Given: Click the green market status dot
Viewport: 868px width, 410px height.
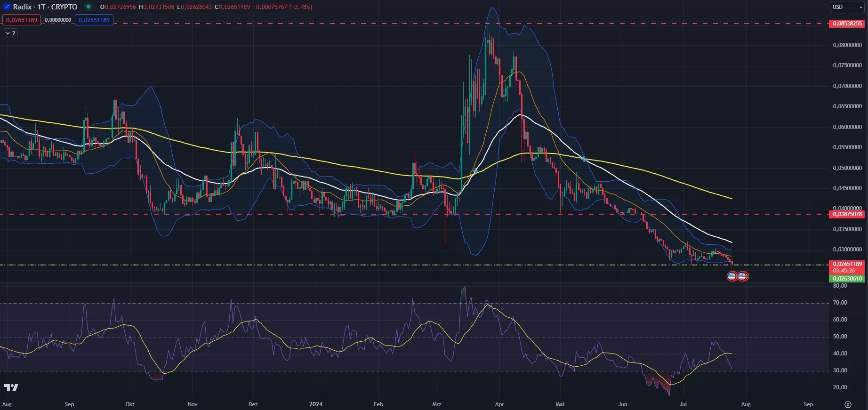Looking at the screenshot, I should click(x=88, y=7).
